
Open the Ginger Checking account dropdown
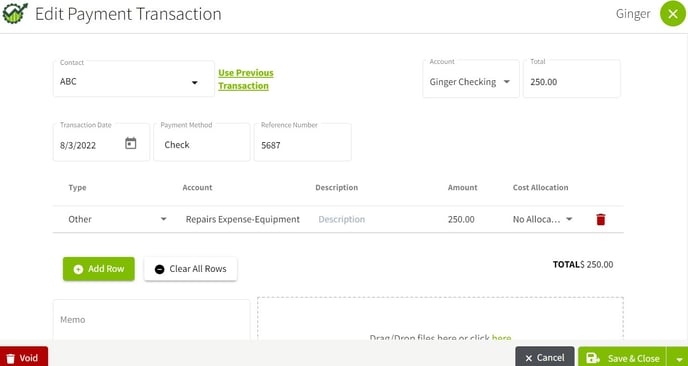(471, 79)
